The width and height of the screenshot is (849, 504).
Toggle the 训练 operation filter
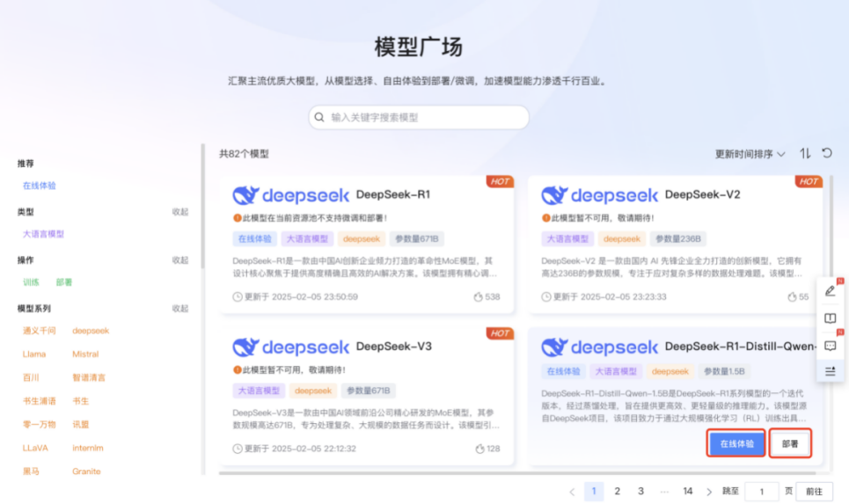(31, 282)
